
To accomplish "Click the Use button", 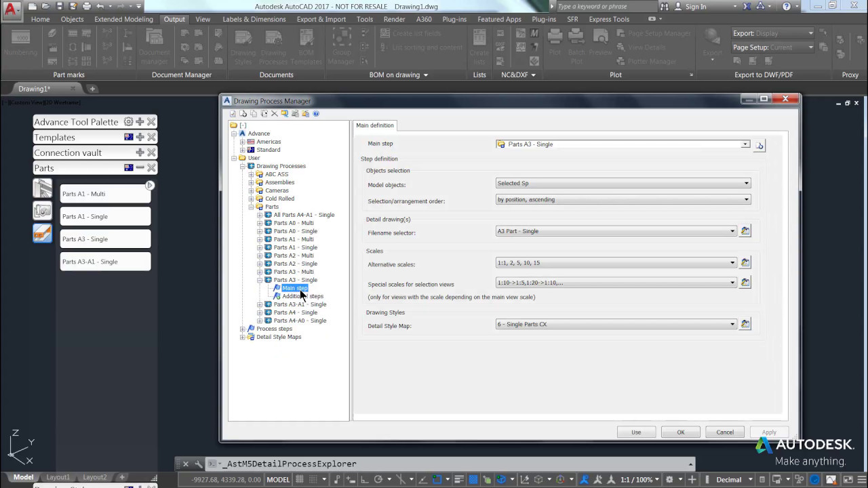I will (x=636, y=432).
